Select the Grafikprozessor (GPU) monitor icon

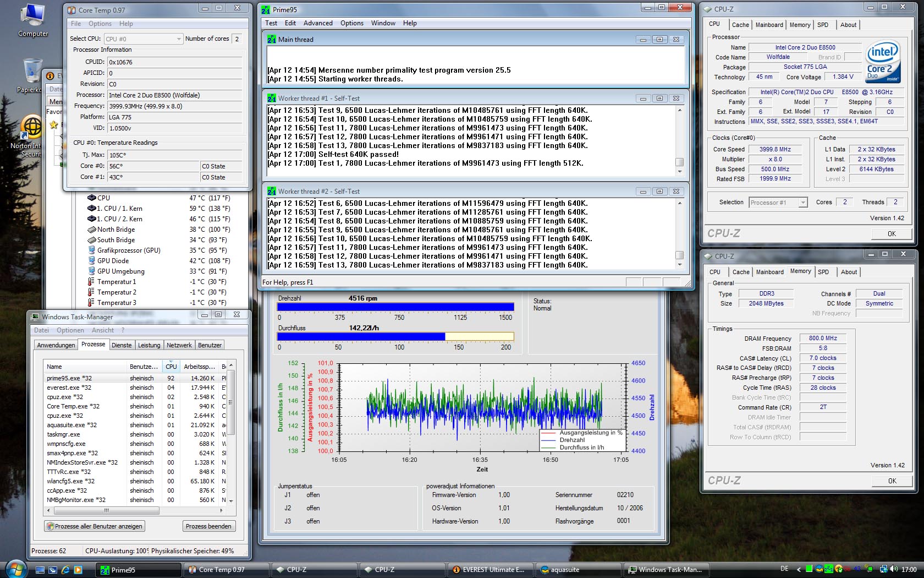[x=92, y=250]
